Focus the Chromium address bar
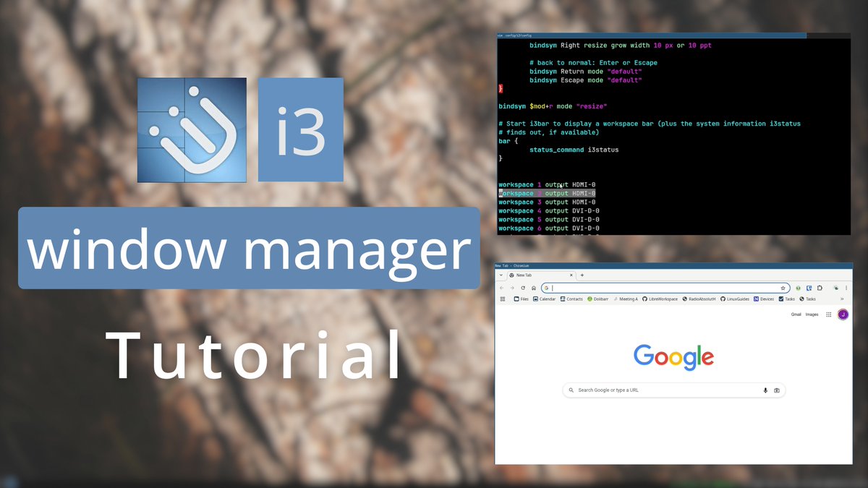 click(x=665, y=288)
